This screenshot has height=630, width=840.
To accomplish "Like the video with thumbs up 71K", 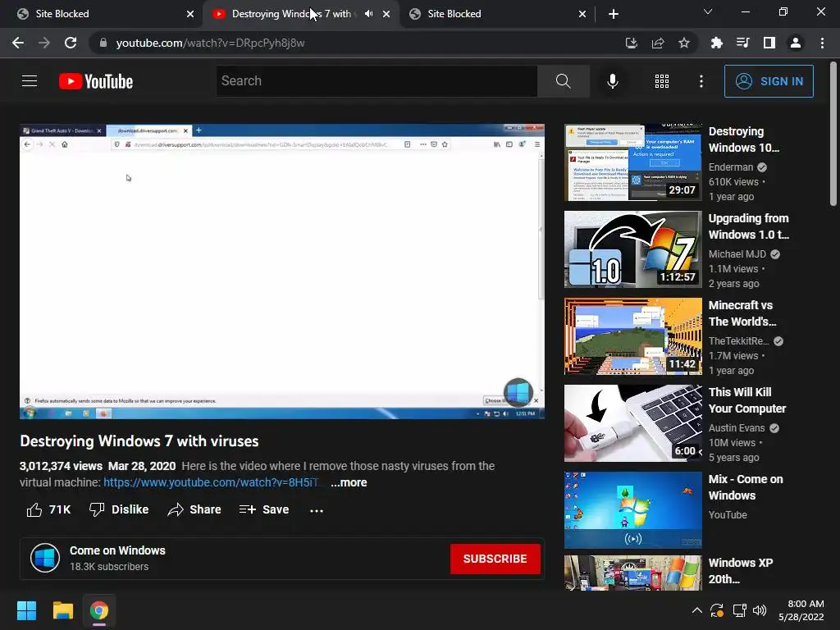I will coord(48,509).
